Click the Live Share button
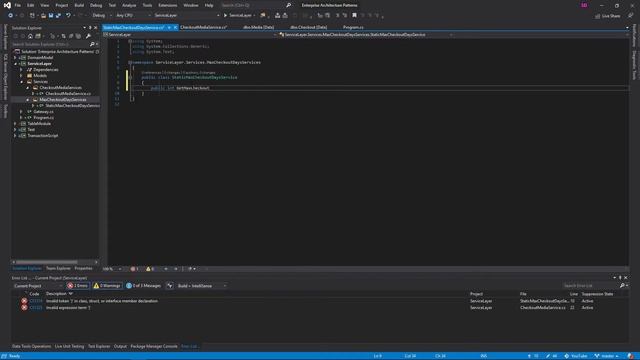 pos(608,16)
